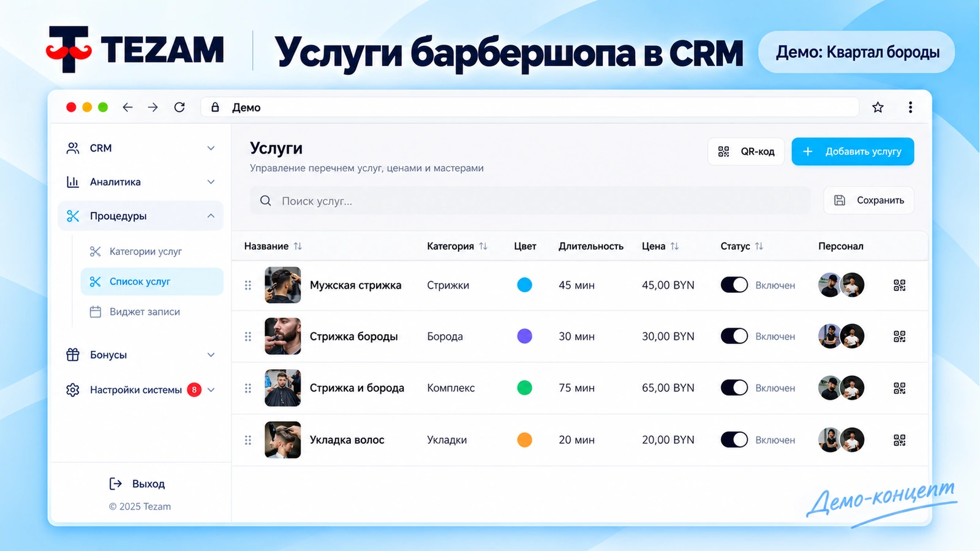Viewport: 980px width, 551px height.
Task: Click the Сохранить button
Action: click(x=869, y=200)
